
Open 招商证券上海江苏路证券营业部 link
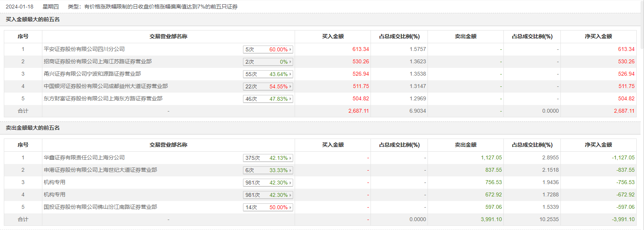[97, 61]
